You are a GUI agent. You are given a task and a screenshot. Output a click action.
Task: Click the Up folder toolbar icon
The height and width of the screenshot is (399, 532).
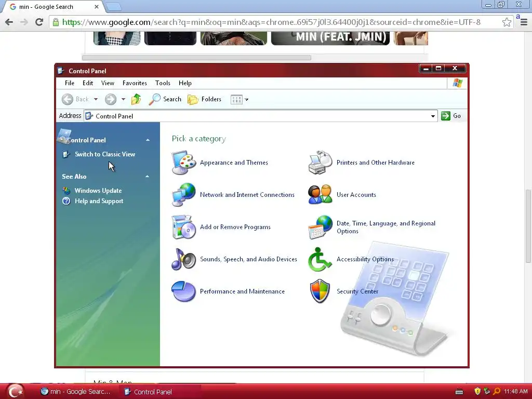[136, 99]
